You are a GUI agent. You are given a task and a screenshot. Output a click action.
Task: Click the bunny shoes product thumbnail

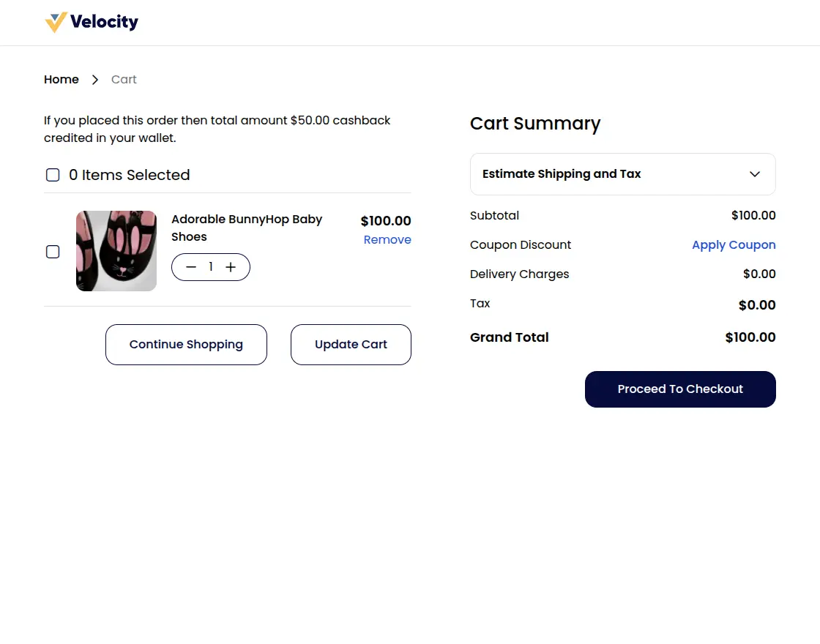116,251
